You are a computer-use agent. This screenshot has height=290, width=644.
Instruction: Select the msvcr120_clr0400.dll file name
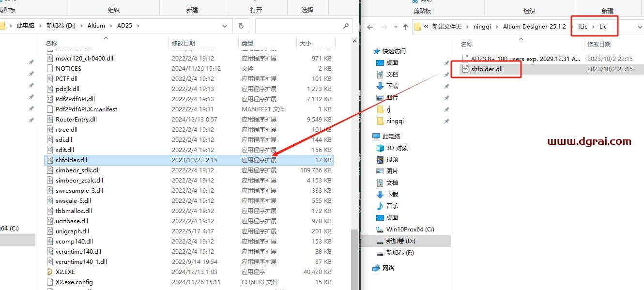coord(84,58)
